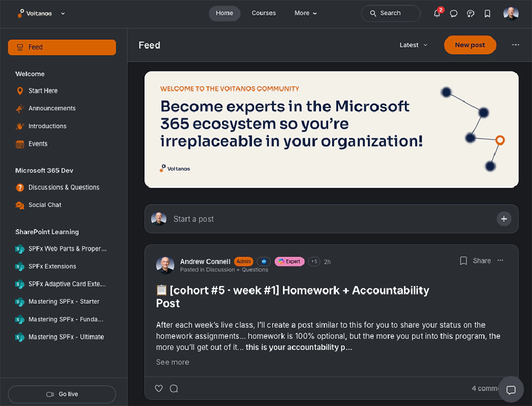
Task: Expand the +5 more badges
Action: (x=314, y=261)
